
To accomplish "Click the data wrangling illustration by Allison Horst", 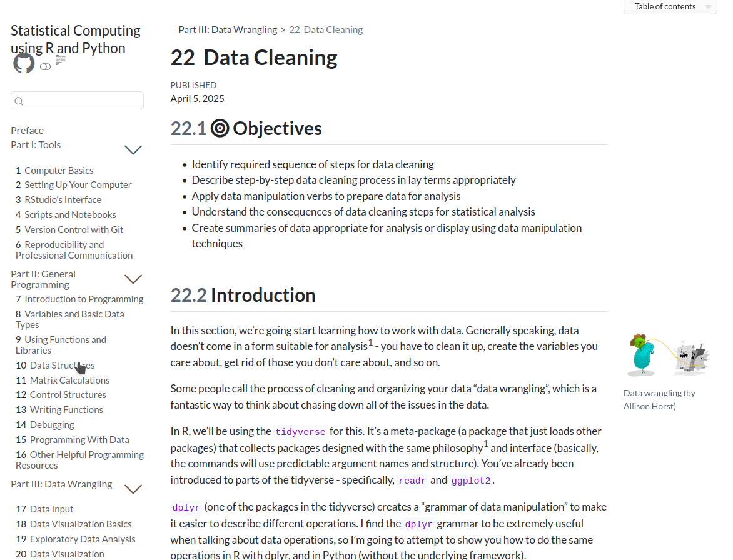I will [667, 353].
